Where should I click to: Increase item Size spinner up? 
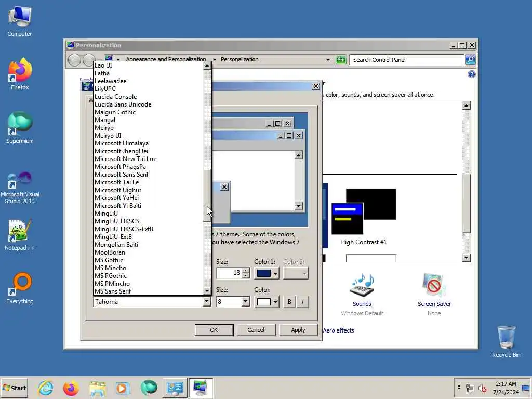click(x=246, y=270)
